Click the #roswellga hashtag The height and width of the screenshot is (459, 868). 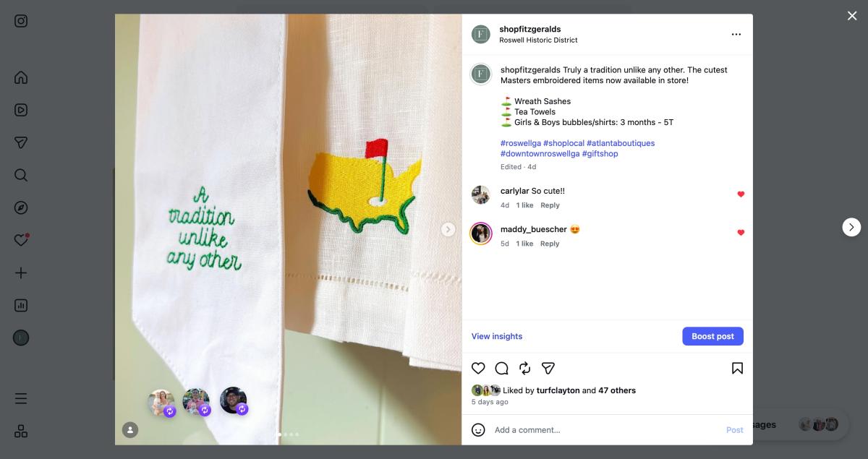[x=519, y=143]
